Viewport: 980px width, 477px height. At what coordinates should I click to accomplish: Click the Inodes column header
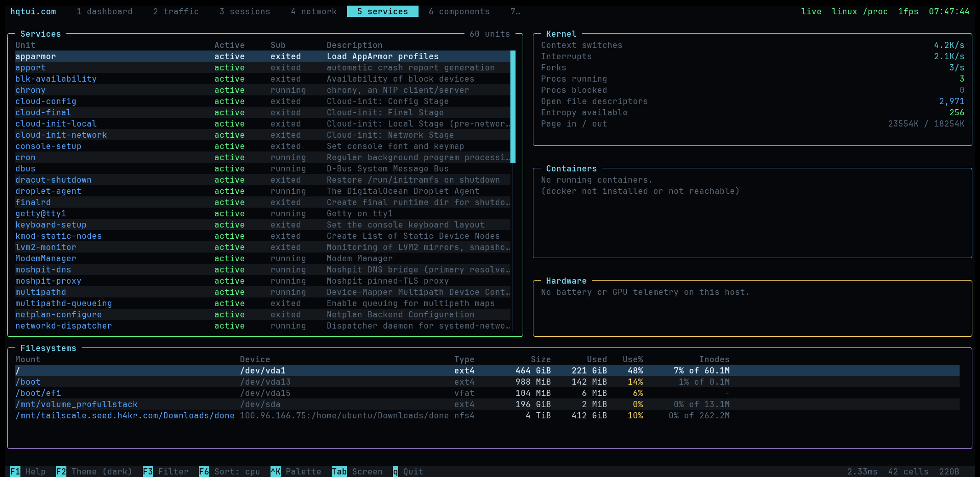[x=715, y=359]
